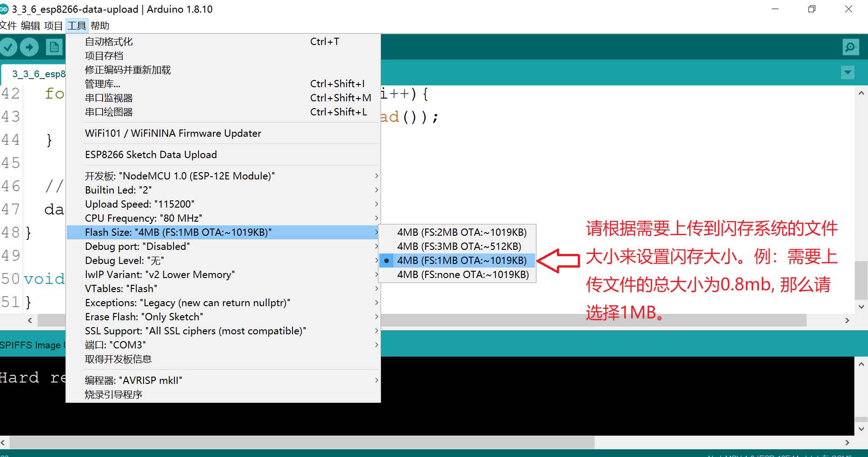Click the Verify checkmark toolbar icon

tap(8, 47)
